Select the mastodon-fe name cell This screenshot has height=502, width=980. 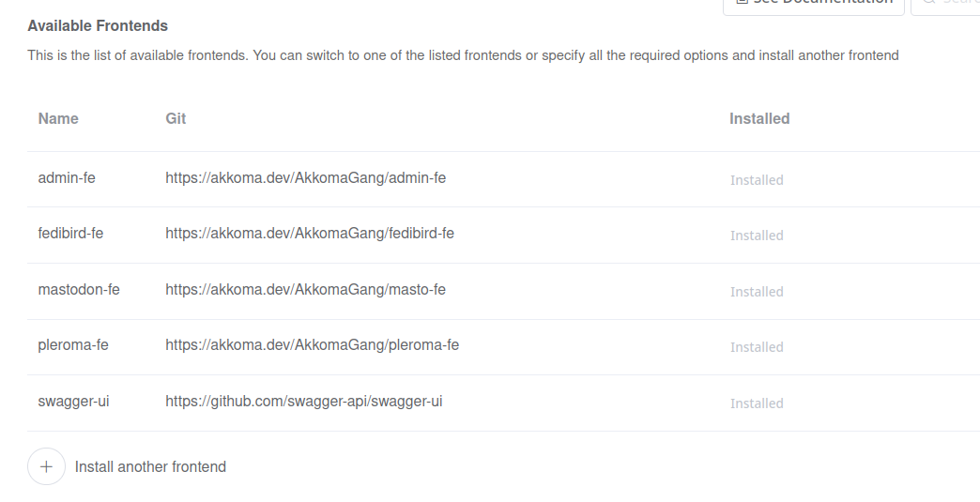[79, 289]
